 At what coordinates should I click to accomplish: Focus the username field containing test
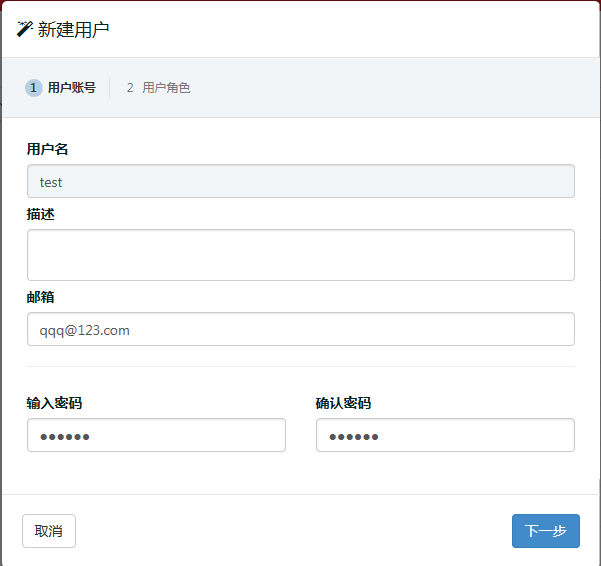300,181
